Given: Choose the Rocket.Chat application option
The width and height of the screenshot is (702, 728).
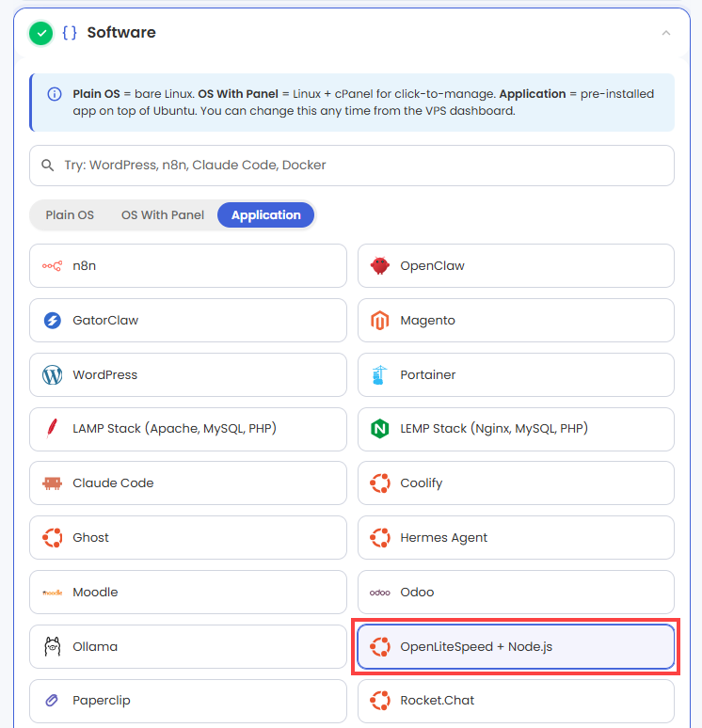Looking at the screenshot, I should point(516,701).
